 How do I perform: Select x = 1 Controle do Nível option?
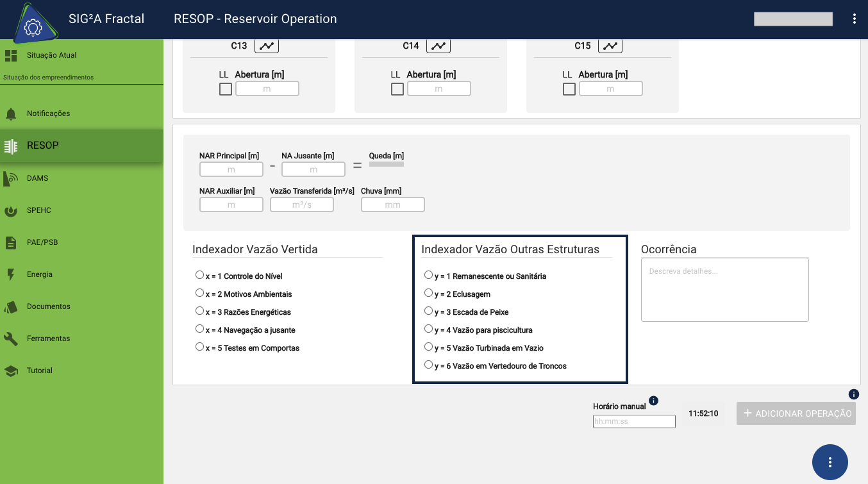click(199, 275)
